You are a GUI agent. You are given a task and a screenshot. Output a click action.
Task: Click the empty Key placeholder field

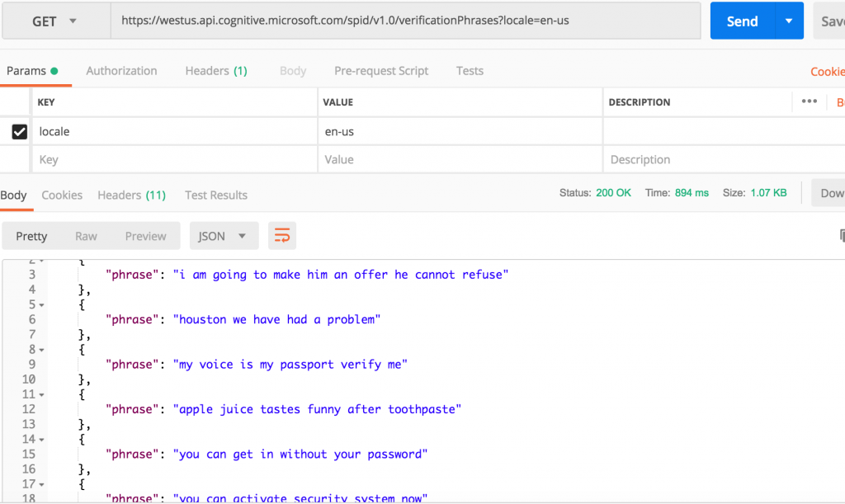pyautogui.click(x=175, y=159)
